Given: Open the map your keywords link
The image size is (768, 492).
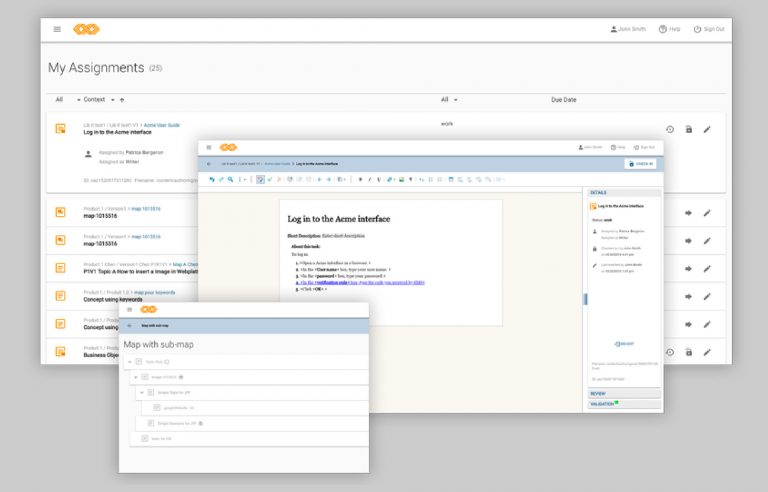Looking at the screenshot, I should [154, 293].
